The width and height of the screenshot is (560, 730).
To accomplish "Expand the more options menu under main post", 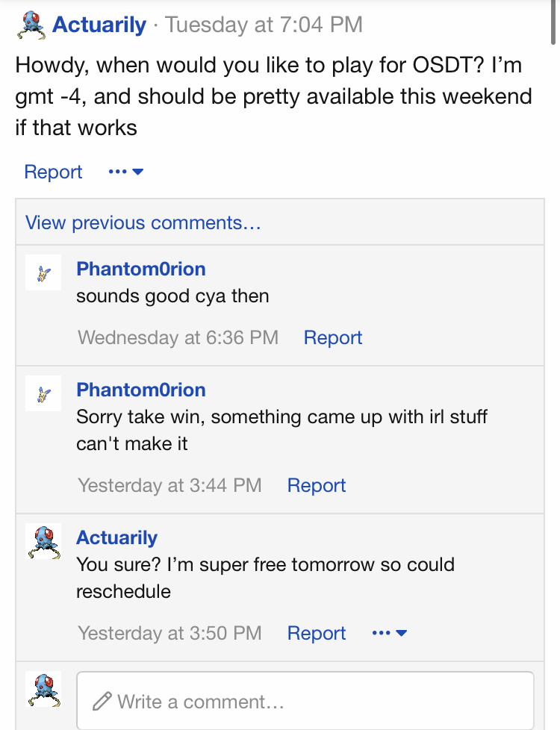I will (125, 172).
